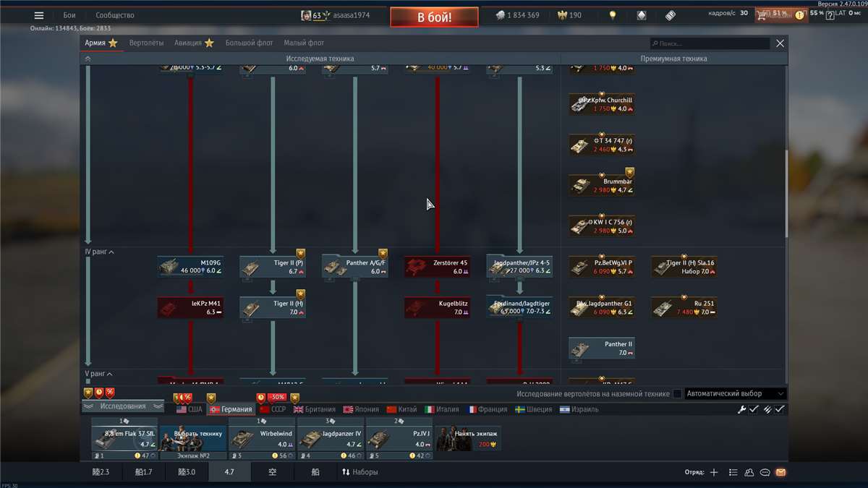Select the leKPz M41 tank
868x488 pixels.
click(x=191, y=307)
